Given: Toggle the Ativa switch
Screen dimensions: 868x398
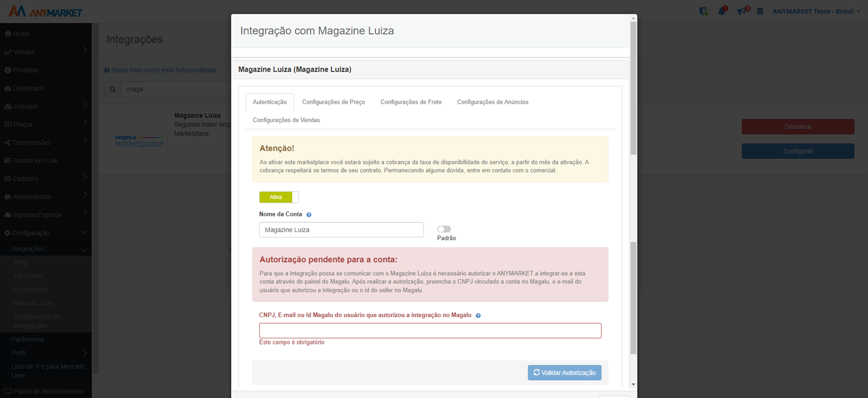Looking at the screenshot, I should tap(279, 197).
